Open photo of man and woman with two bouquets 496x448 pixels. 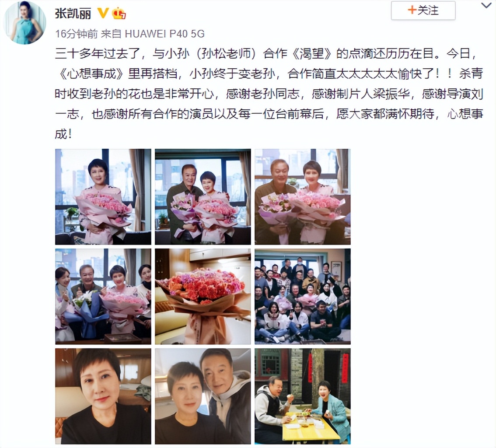(203, 197)
